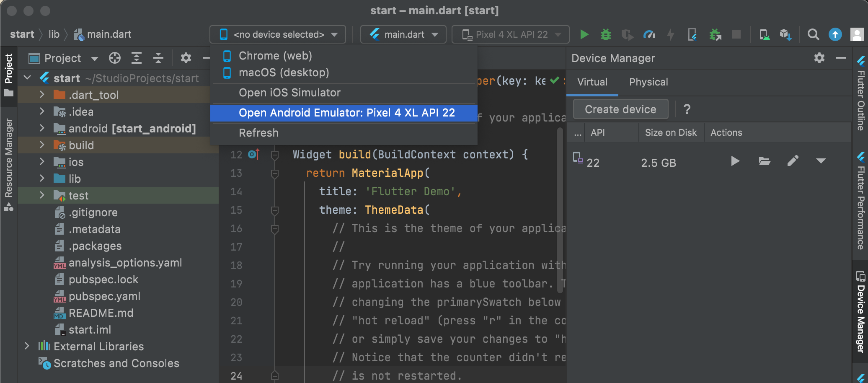Image resolution: width=868 pixels, height=383 pixels.
Task: Expand the .dart_tool folder
Action: [x=42, y=95]
